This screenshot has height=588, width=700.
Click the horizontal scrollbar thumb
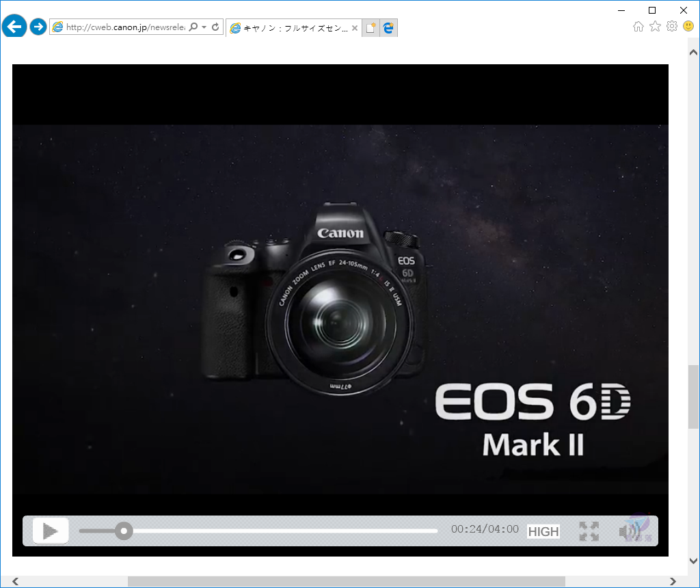tap(347, 581)
